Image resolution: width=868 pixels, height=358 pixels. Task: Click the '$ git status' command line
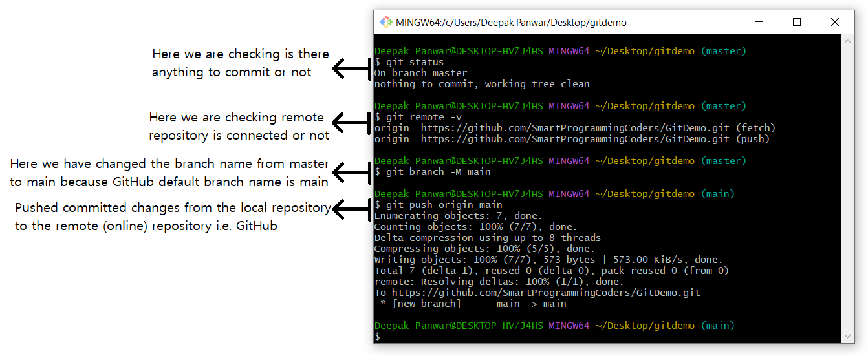pos(409,62)
